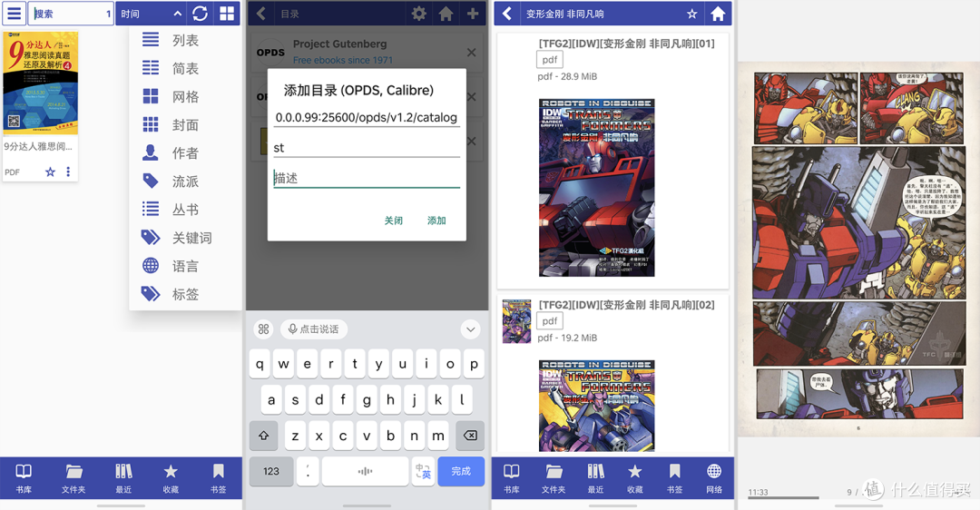Choose 丛书 series grouping option
The image size is (980, 510).
[185, 210]
